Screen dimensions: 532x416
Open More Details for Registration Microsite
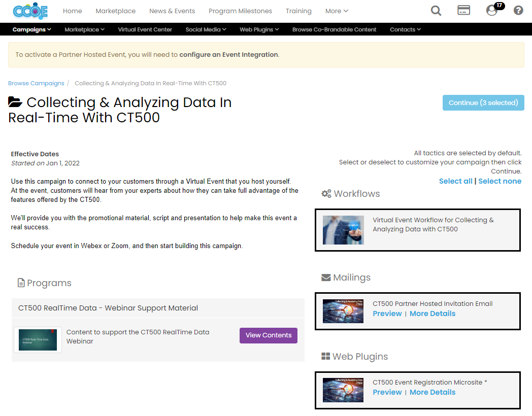click(x=433, y=392)
